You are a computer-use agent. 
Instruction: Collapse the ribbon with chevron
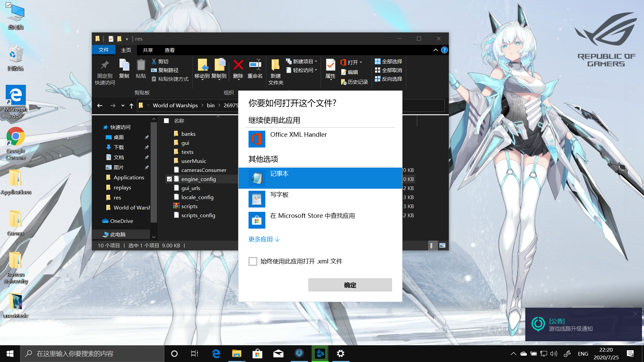tap(435, 50)
